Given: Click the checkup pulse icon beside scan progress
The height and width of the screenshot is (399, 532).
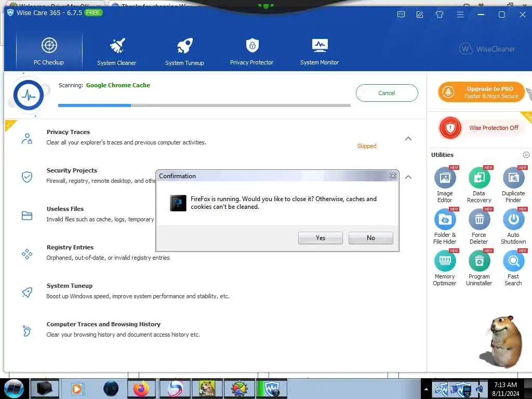Looking at the screenshot, I should (x=29, y=96).
